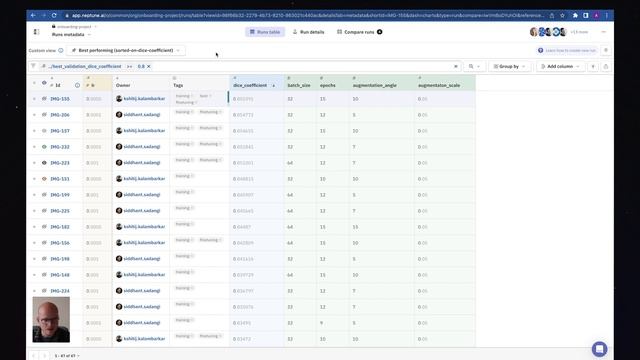Open the Group by dropdown
The height and width of the screenshot is (360, 640).
[x=509, y=66]
